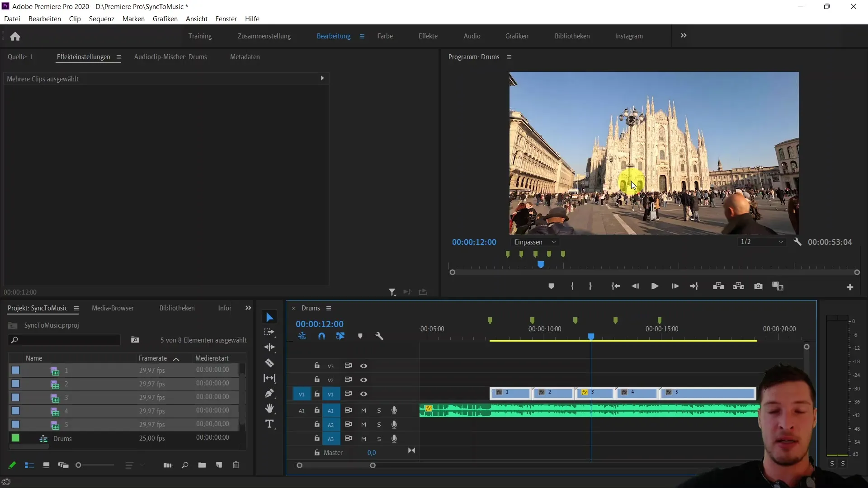Switch to Farbe workspace
The height and width of the screenshot is (488, 868).
coord(385,36)
